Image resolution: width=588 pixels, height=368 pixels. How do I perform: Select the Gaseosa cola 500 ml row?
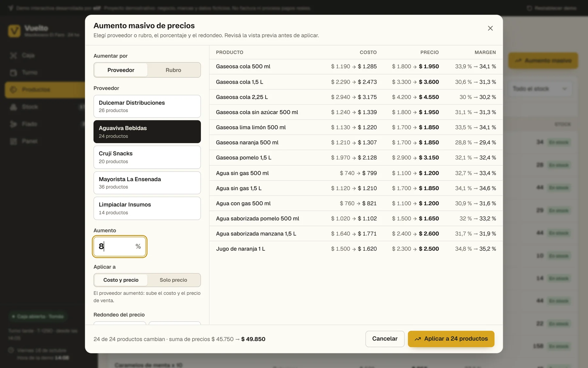click(x=356, y=67)
